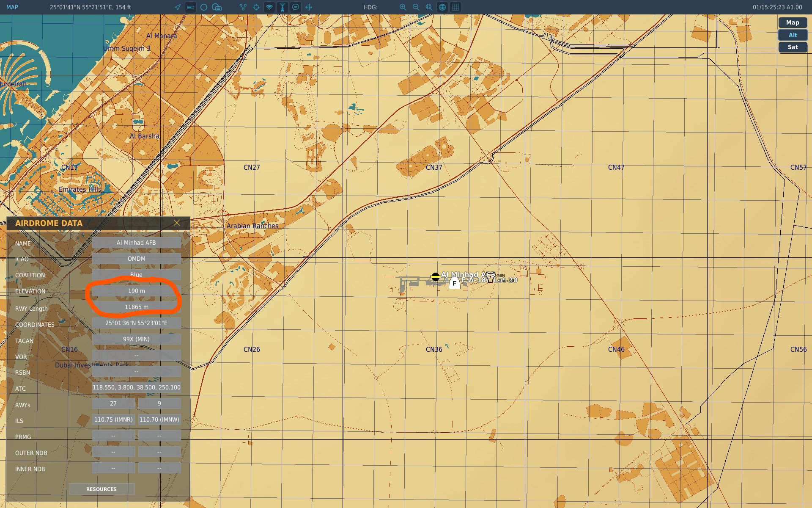The image size is (812, 508).
Task: Click the Arabian Ranches map label
Action: click(x=252, y=226)
